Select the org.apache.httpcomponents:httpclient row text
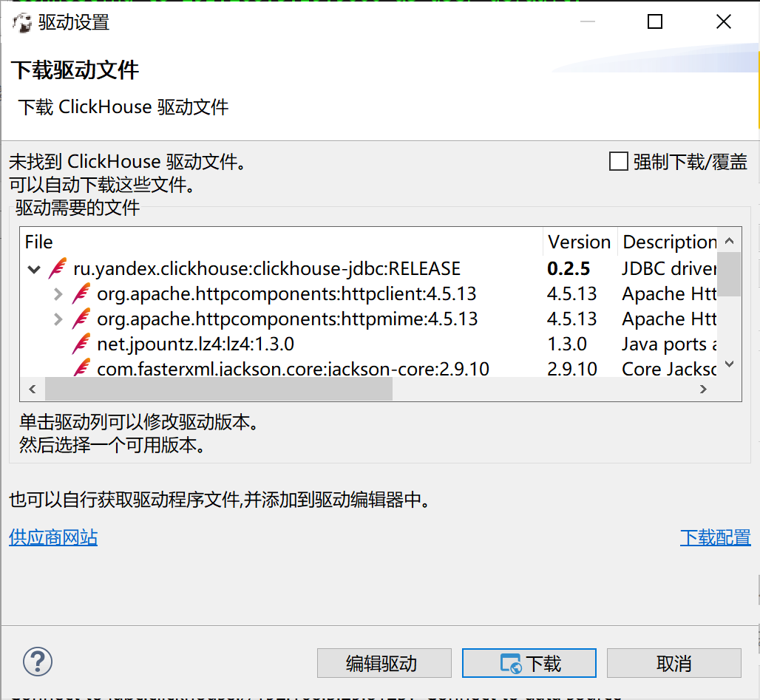This screenshot has width=760, height=700. 286,293
